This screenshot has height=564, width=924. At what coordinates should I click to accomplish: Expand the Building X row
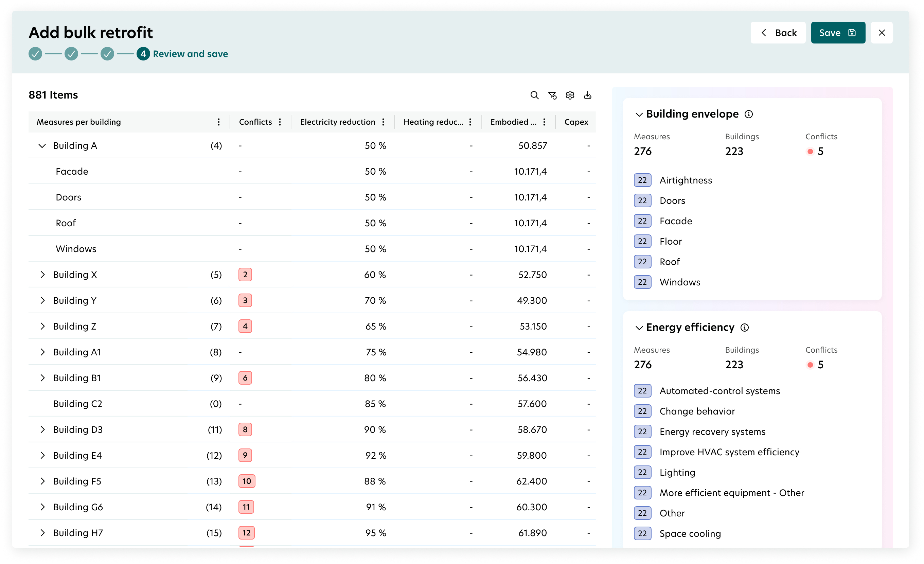point(42,275)
